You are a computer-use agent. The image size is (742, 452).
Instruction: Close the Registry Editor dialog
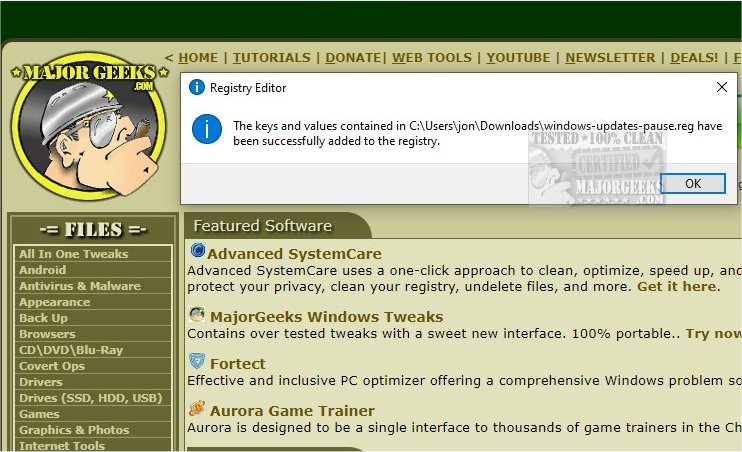[722, 87]
